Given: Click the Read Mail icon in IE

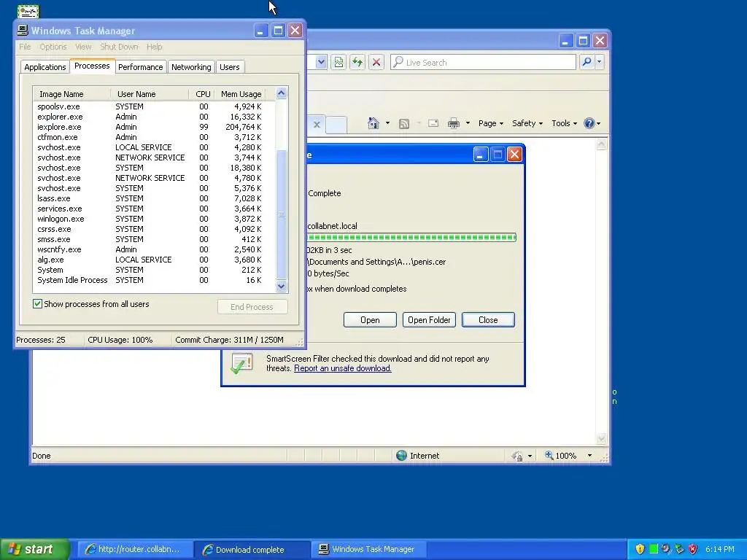Looking at the screenshot, I should [x=433, y=123].
